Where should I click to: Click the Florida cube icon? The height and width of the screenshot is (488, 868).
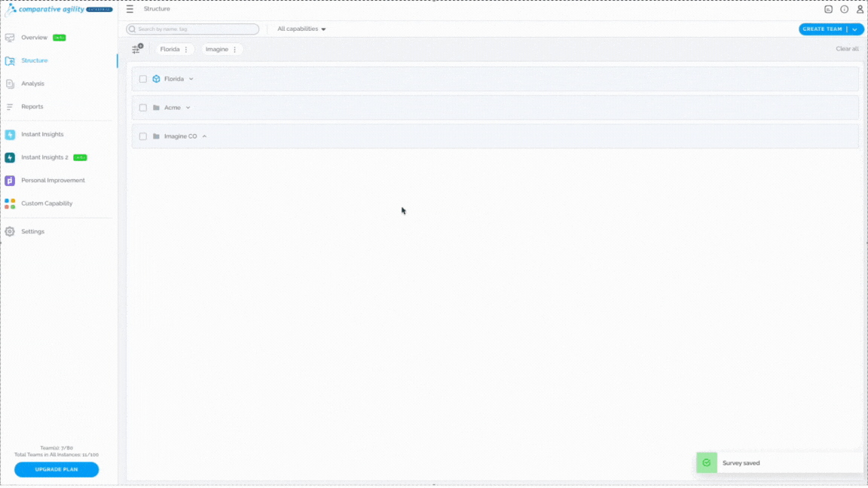[x=156, y=79]
